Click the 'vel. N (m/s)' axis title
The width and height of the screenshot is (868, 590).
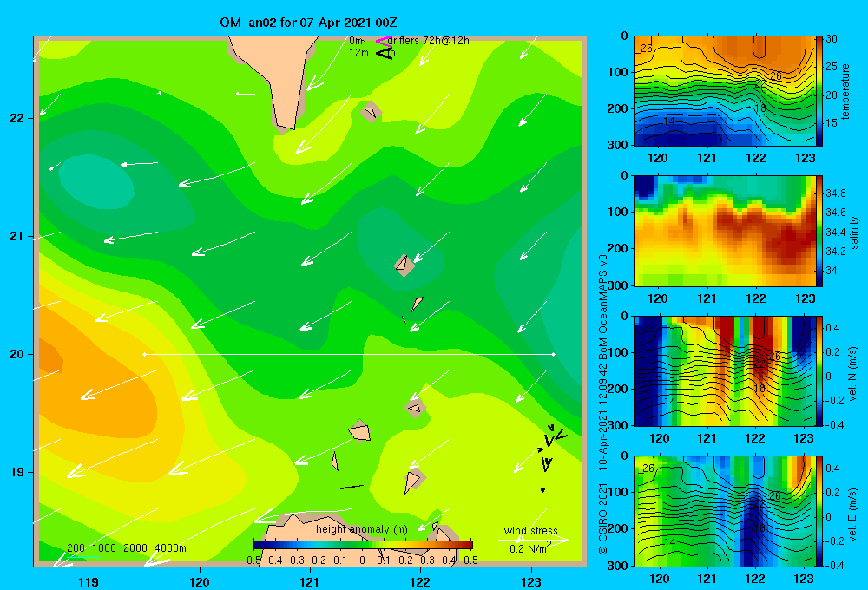(x=852, y=373)
